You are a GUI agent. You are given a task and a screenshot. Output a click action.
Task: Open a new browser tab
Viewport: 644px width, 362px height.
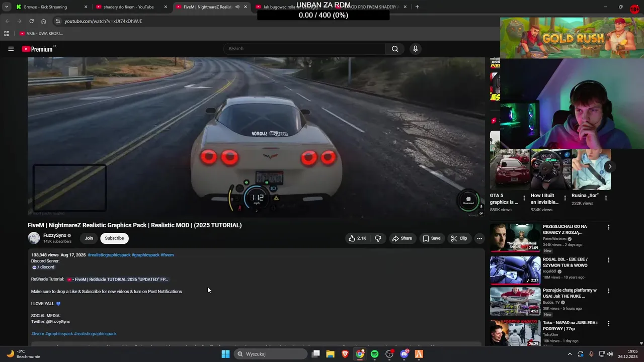pos(417,7)
